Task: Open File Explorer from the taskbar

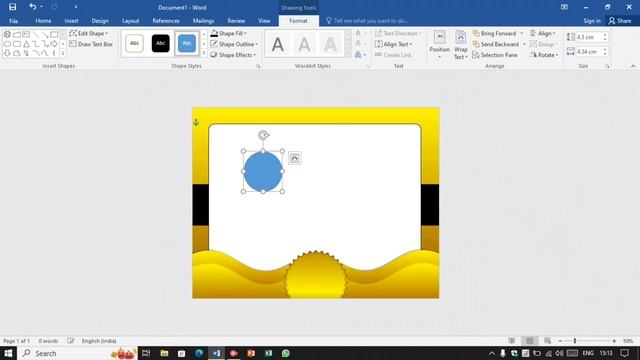Action: point(164,353)
